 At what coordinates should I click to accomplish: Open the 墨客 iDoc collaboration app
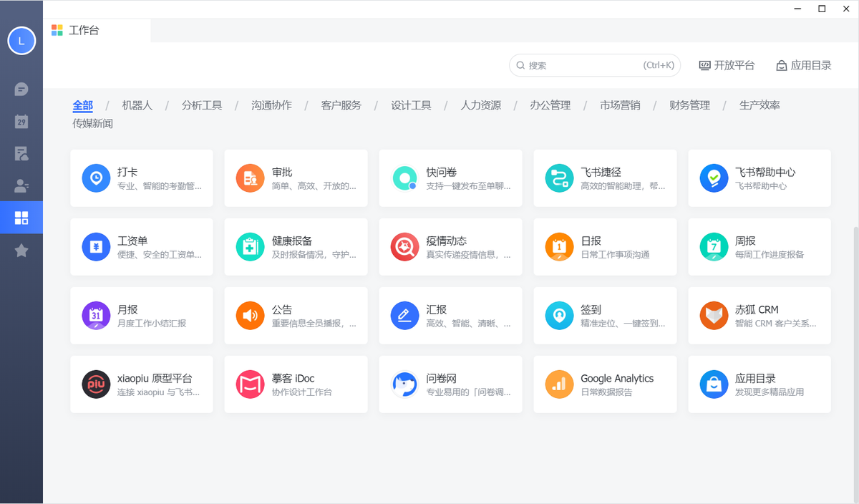[x=296, y=384]
